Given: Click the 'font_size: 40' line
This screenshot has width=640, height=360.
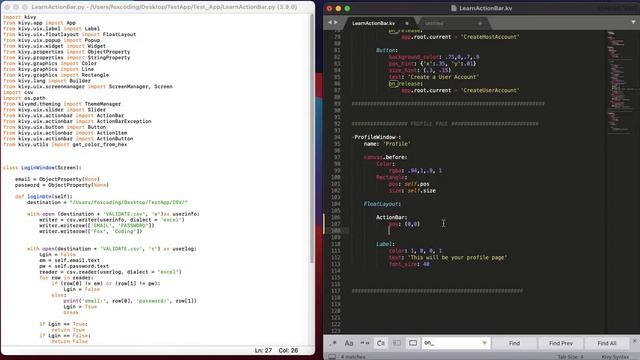Looking at the screenshot, I should 409,264.
